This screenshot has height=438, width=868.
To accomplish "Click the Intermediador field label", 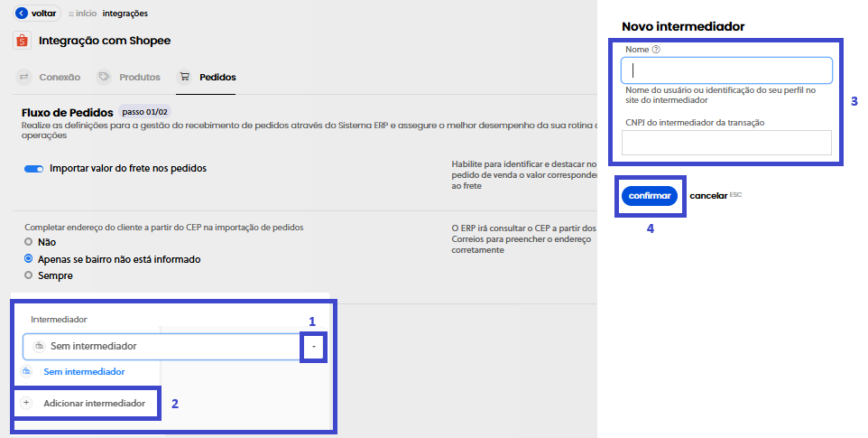I will [59, 320].
